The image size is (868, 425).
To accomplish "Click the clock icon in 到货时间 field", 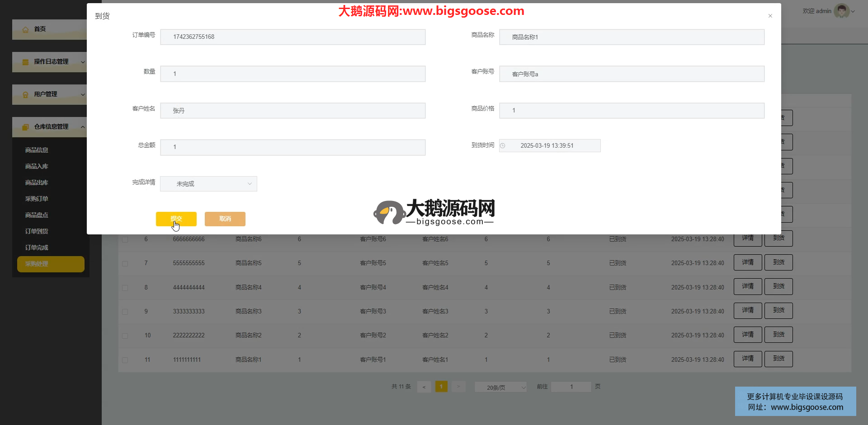I will coord(503,146).
